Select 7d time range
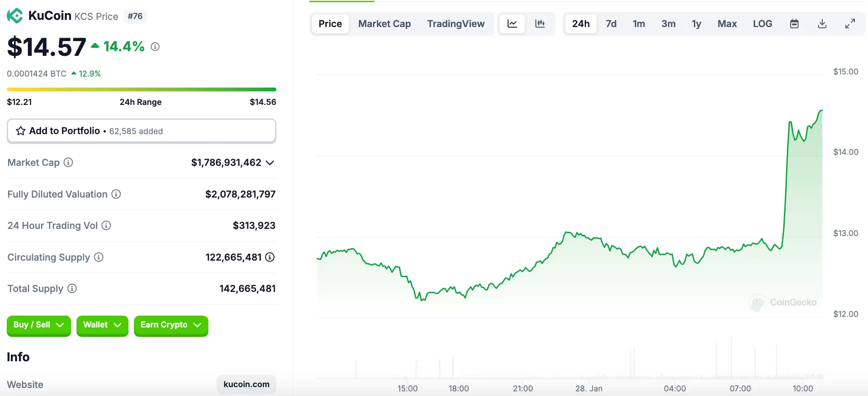 pyautogui.click(x=611, y=24)
